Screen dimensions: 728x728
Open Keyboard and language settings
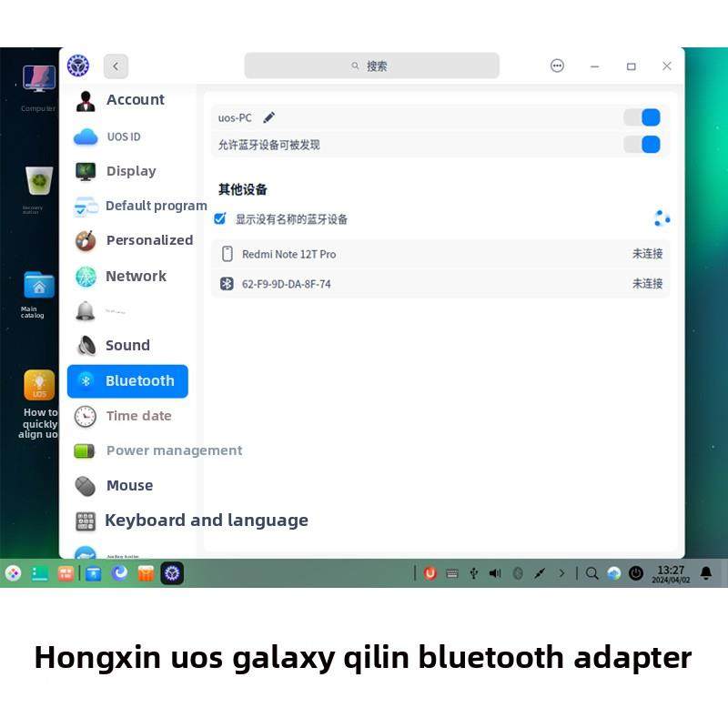pyautogui.click(x=207, y=520)
